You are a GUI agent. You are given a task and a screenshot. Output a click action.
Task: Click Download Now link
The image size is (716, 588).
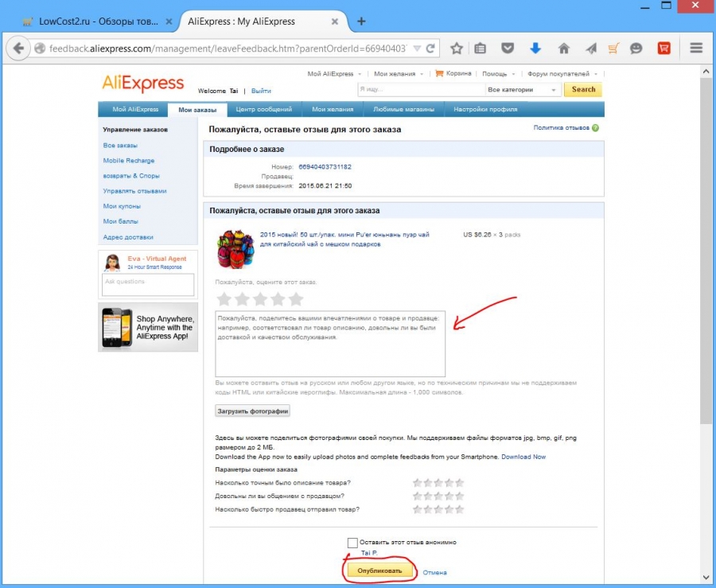tap(523, 457)
